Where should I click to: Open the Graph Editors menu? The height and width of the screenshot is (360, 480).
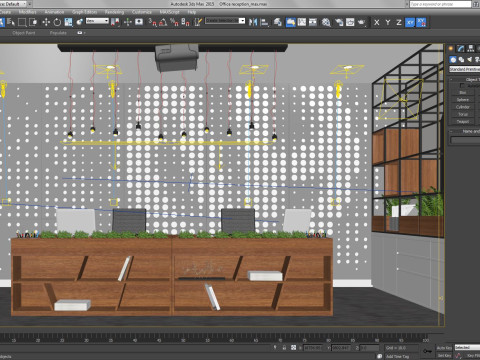[84, 12]
